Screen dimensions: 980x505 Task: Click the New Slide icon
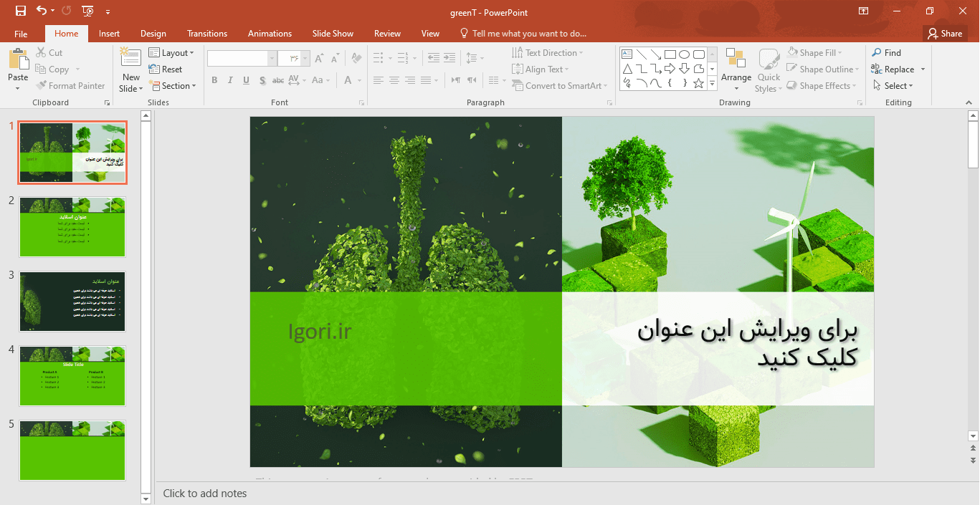[130, 57]
